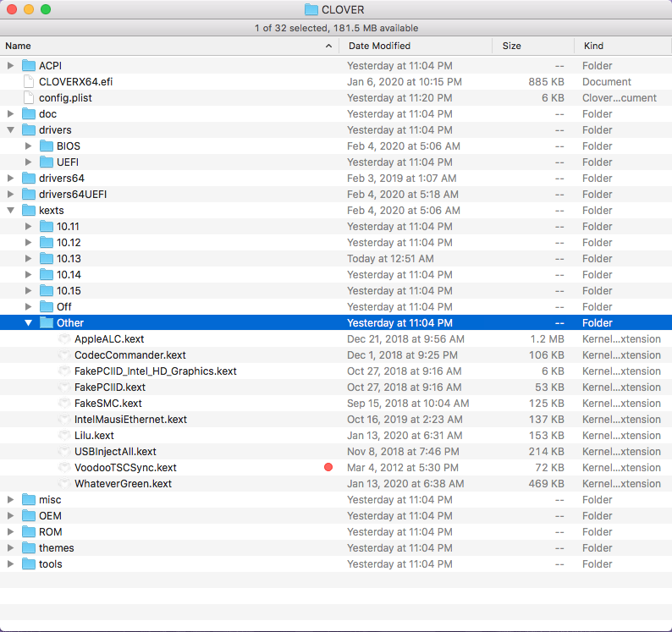Click the OEM folder icon
Screen dimensions: 672x632
point(29,515)
